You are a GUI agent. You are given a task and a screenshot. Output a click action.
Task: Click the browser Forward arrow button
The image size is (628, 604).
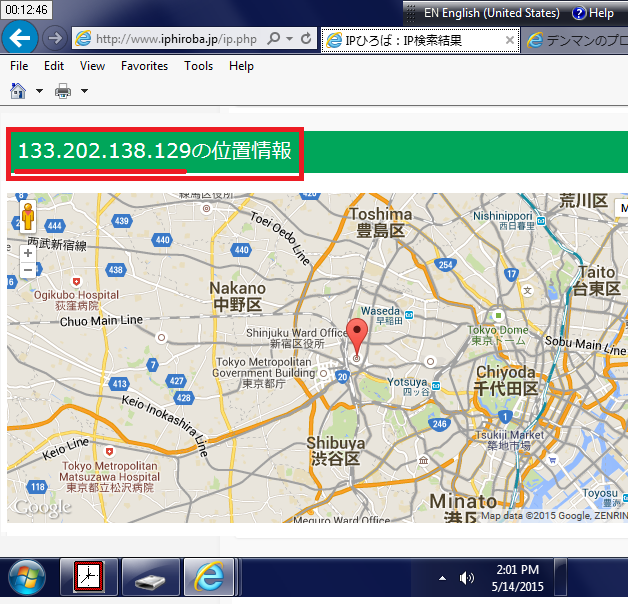[55, 38]
